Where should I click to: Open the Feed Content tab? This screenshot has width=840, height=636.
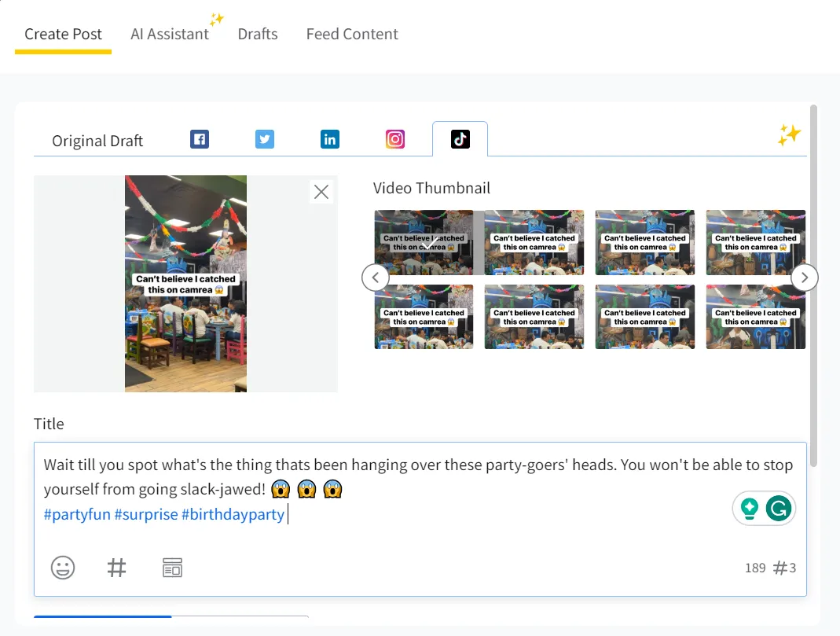[352, 34]
